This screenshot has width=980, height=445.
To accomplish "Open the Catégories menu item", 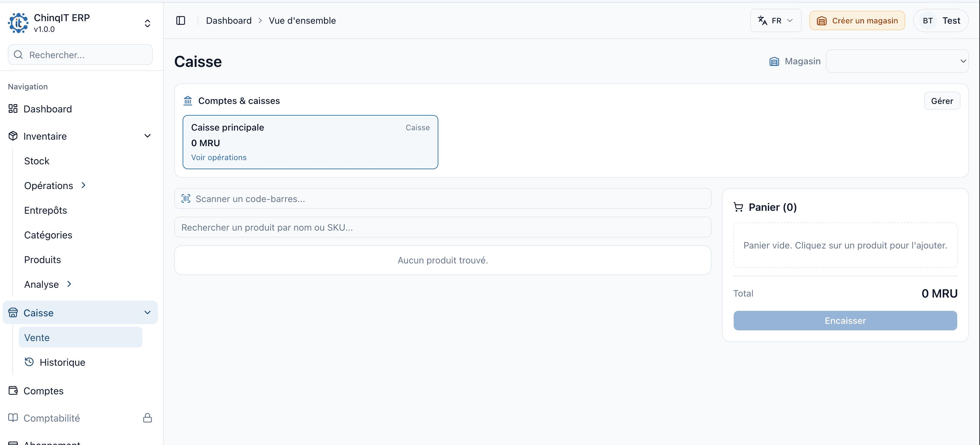I will point(48,235).
